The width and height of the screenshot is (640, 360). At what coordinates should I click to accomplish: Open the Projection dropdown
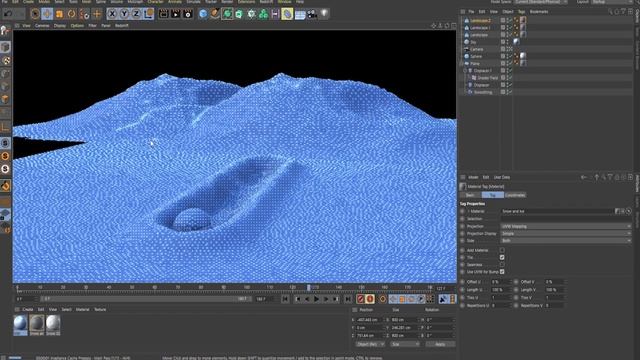point(566,226)
